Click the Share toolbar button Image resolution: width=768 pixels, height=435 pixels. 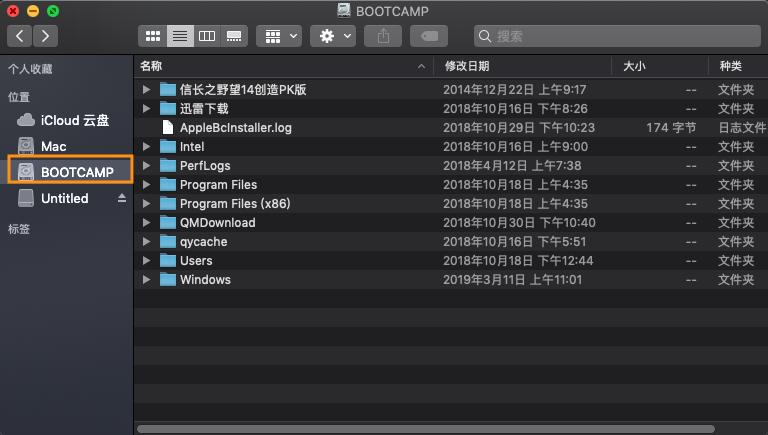tap(383, 36)
